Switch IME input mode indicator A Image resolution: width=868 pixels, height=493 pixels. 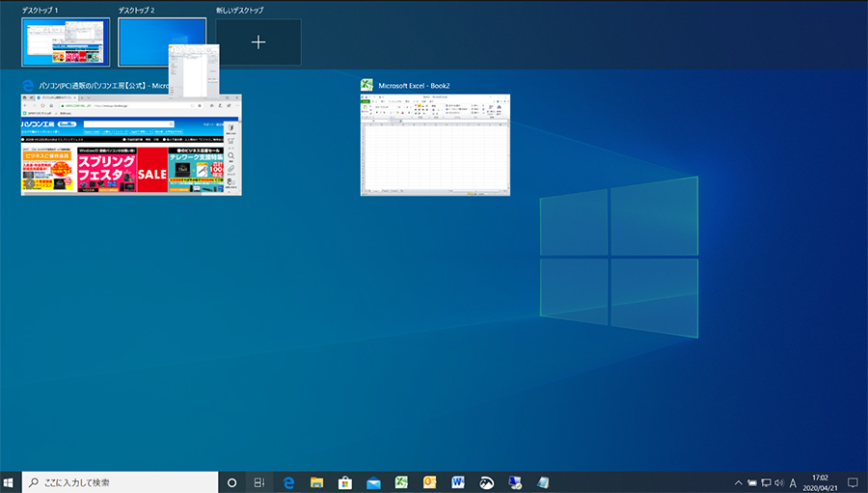point(793,482)
